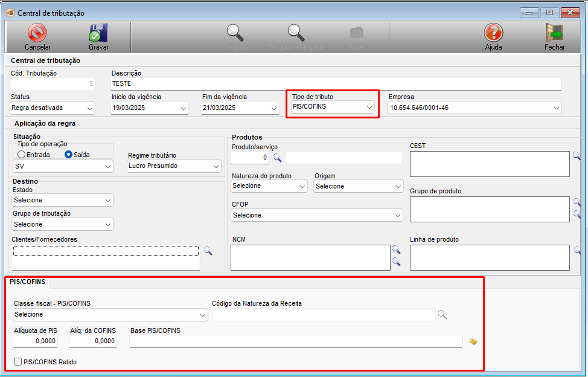The height and width of the screenshot is (377, 588).
Task: Open the Status dropdown showing Regra desativada
Action: coord(53,108)
